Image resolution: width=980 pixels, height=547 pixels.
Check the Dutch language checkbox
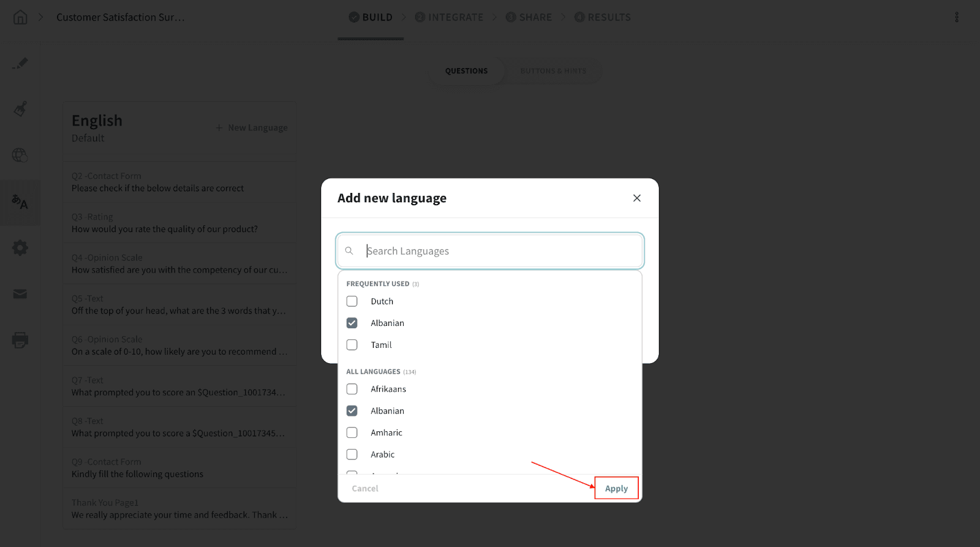(x=352, y=301)
